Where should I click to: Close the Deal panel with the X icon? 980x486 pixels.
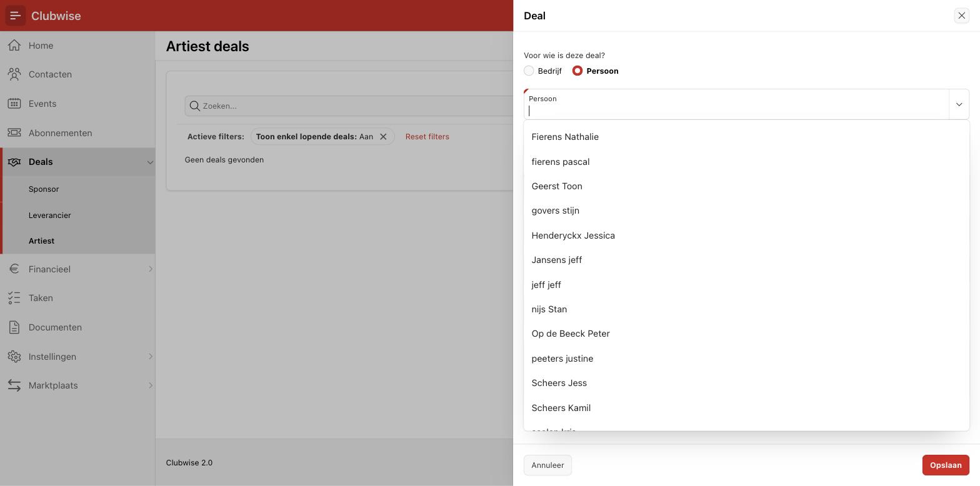point(961,16)
